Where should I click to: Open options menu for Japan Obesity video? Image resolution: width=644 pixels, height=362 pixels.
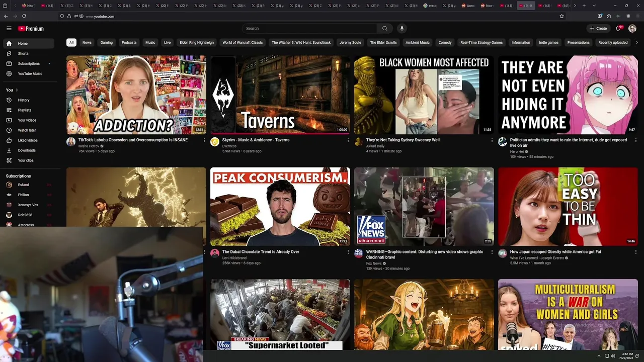636,252
